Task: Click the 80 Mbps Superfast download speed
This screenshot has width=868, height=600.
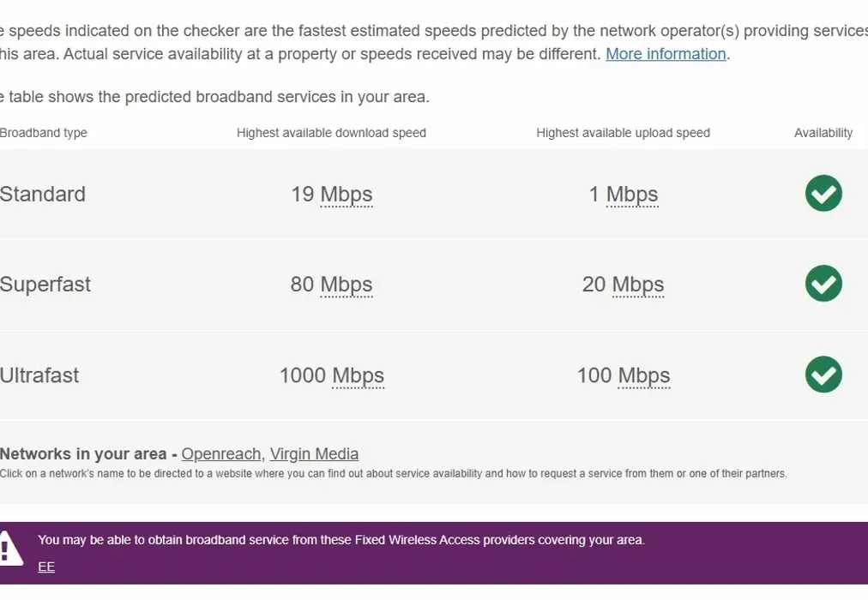Action: [x=331, y=284]
